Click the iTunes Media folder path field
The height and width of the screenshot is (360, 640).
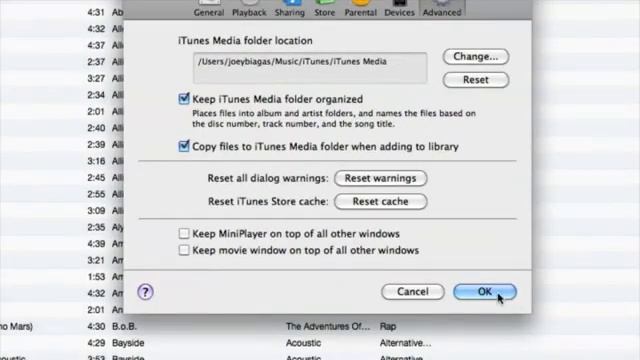tap(310, 68)
